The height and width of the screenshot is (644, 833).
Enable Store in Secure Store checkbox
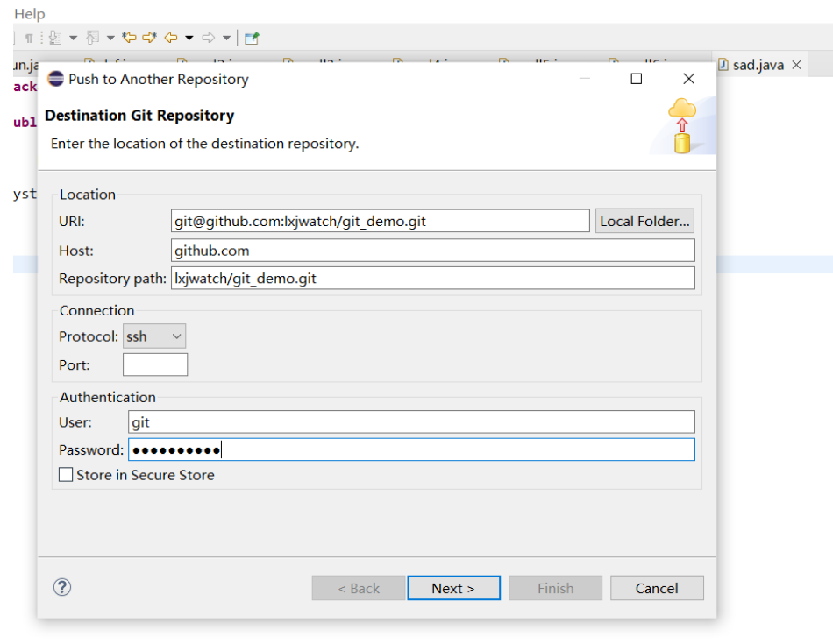[66, 475]
